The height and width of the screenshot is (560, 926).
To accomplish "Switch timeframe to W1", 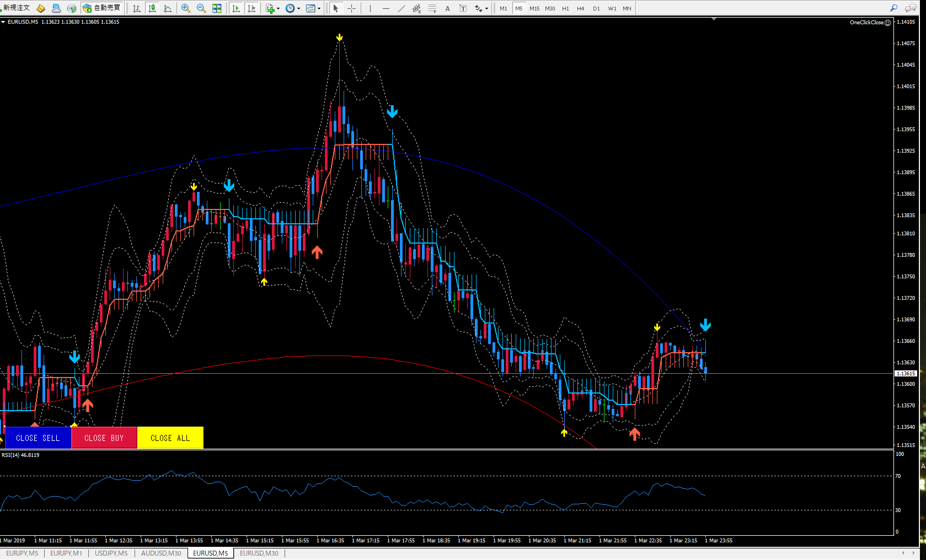I will (612, 8).
